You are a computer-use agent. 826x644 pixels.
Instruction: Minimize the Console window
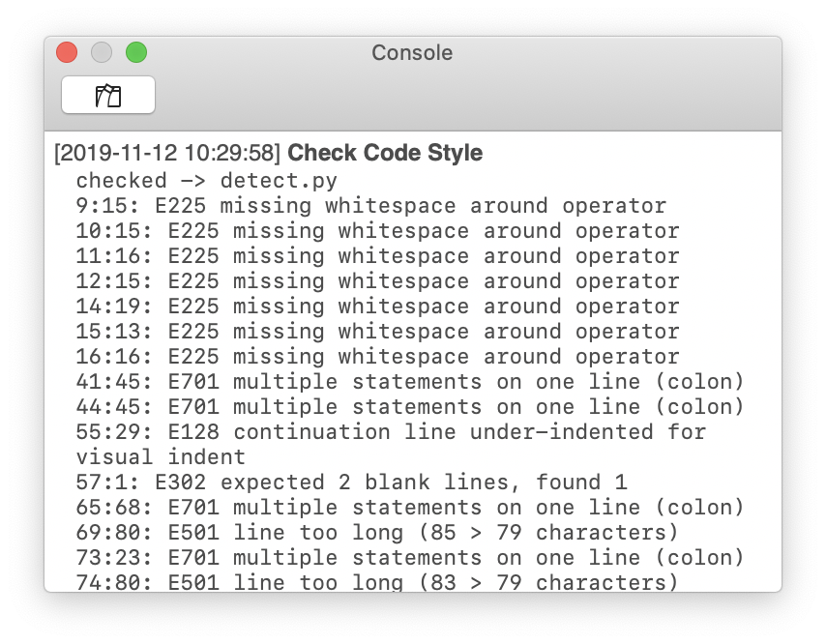tap(102, 52)
